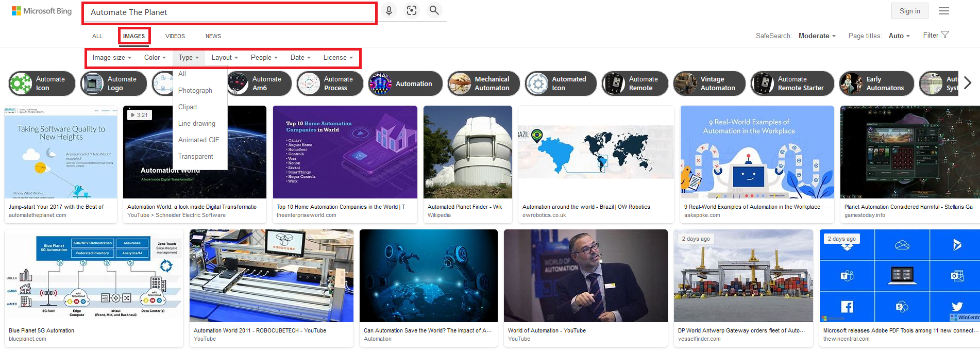
Task: Open the Top 10 Home Automation image
Action: (345, 152)
